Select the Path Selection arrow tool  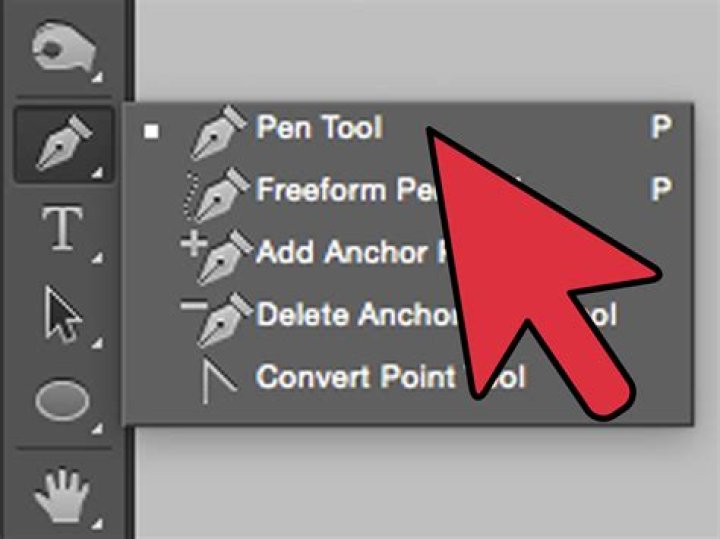click(63, 315)
